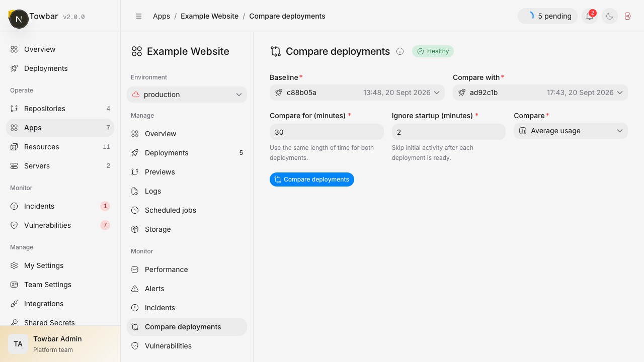Viewport: 644px width, 362px height.
Task: Open Logs in app menu
Action: click(x=187, y=191)
